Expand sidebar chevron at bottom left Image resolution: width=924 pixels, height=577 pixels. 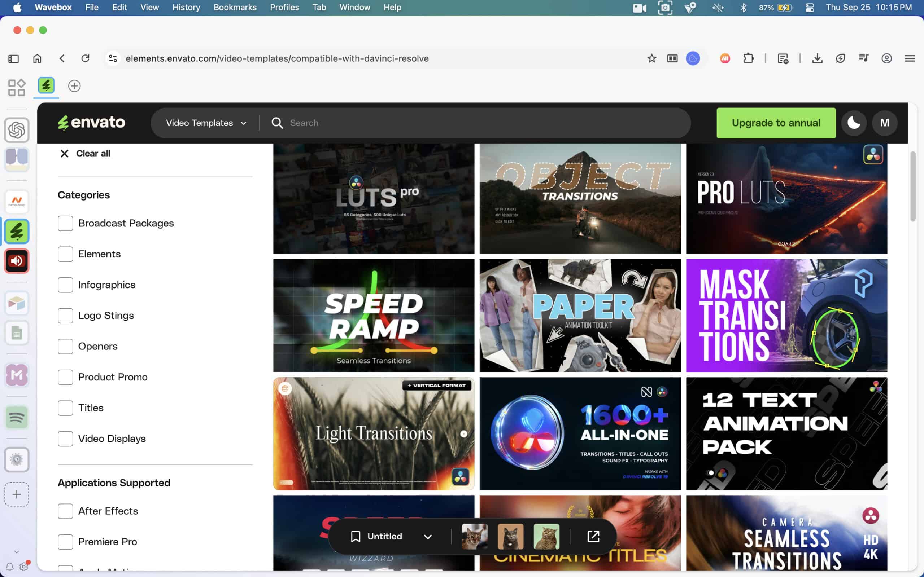tap(16, 552)
